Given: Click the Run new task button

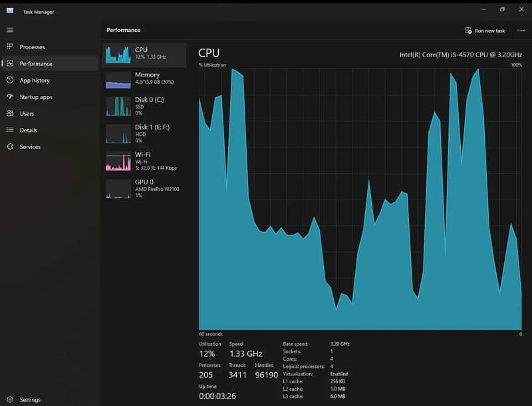Looking at the screenshot, I should [x=485, y=31].
